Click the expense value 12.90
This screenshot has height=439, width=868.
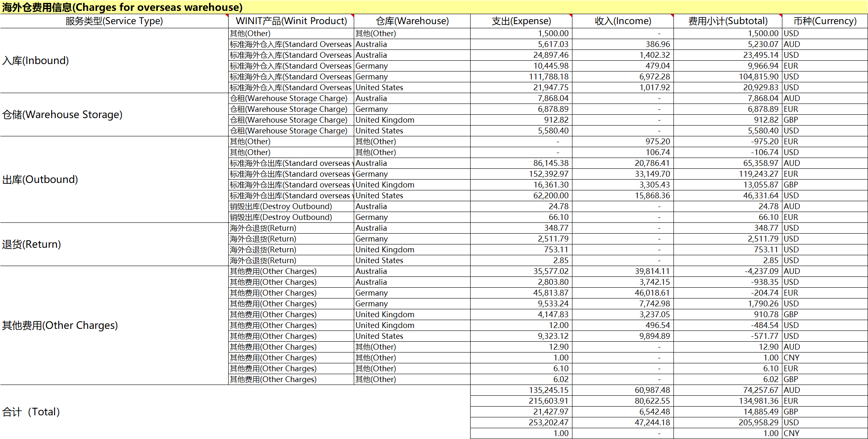(x=521, y=347)
